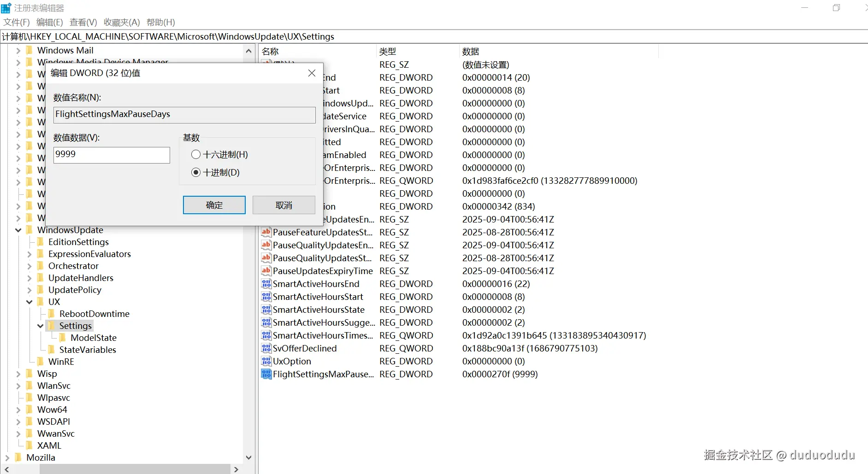
Task: Click the Mozilla folder icon
Action: tap(18, 457)
